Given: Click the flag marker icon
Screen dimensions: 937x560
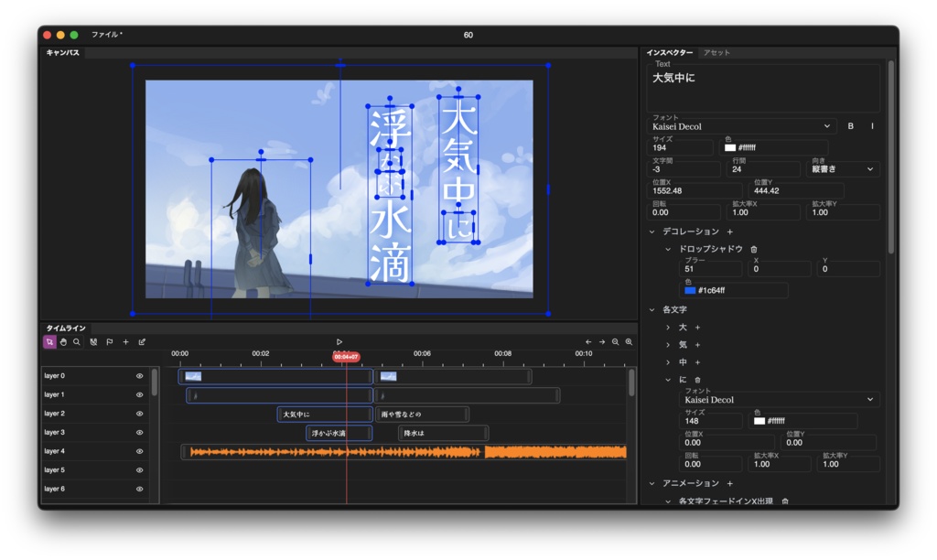Looking at the screenshot, I should click(x=110, y=342).
